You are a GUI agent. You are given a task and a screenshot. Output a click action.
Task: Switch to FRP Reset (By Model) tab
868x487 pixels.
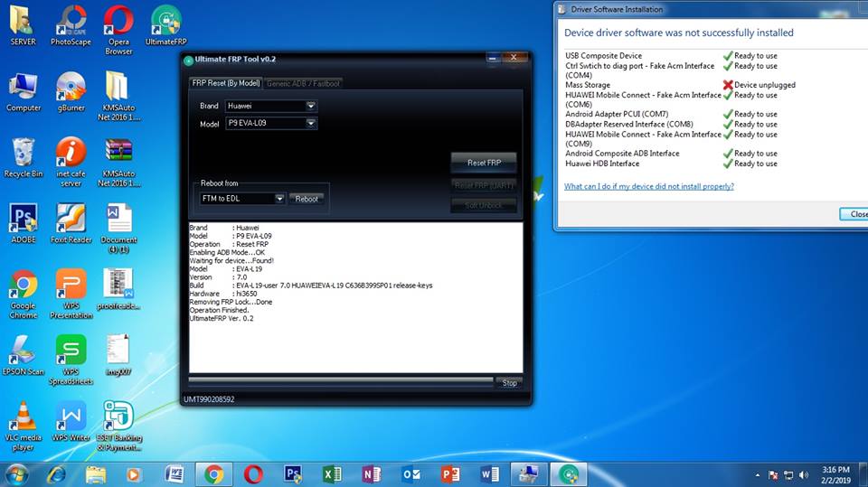coord(226,83)
